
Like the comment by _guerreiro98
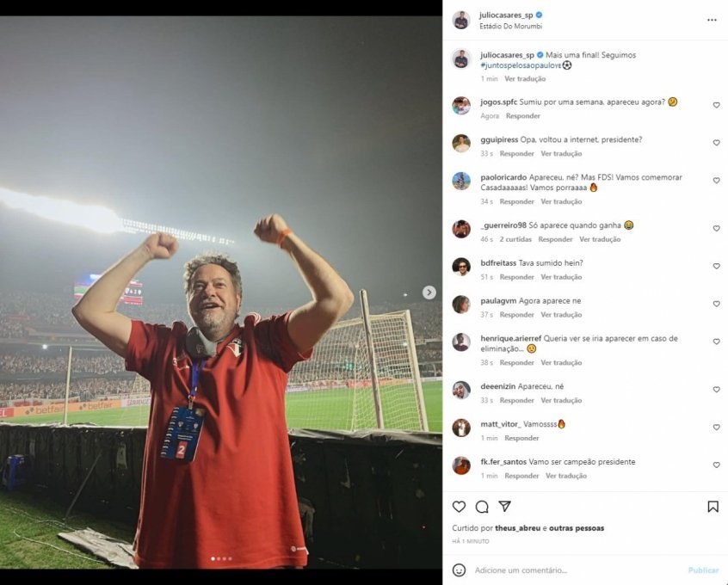[x=716, y=229]
